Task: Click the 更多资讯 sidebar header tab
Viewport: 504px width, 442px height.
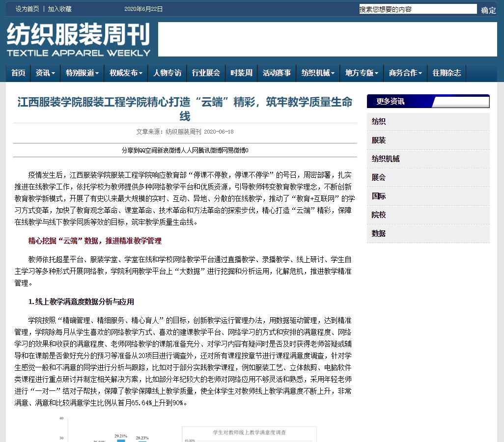Action: [391, 102]
